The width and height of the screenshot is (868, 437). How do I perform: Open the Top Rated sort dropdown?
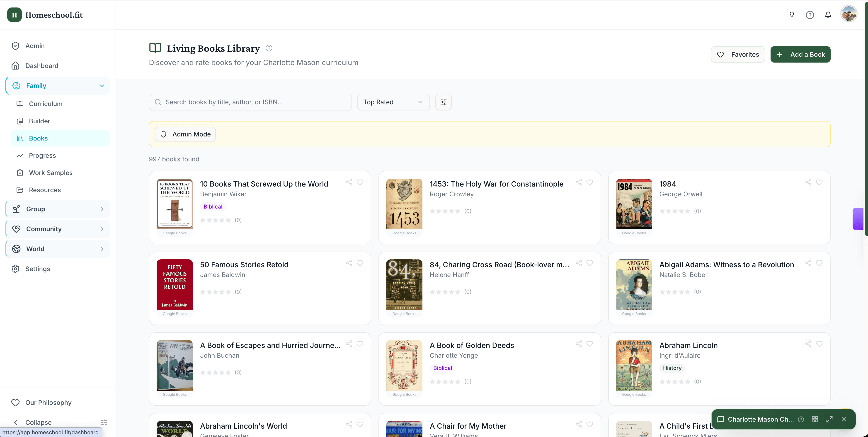(393, 102)
